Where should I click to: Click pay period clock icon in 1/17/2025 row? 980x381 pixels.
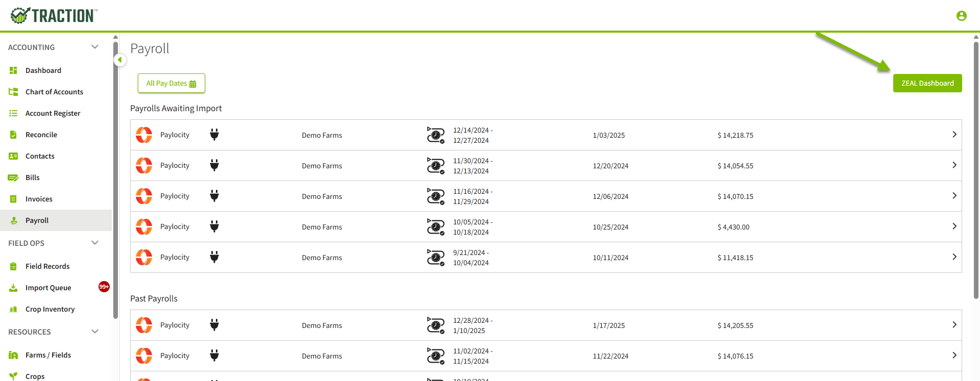pyautogui.click(x=436, y=325)
